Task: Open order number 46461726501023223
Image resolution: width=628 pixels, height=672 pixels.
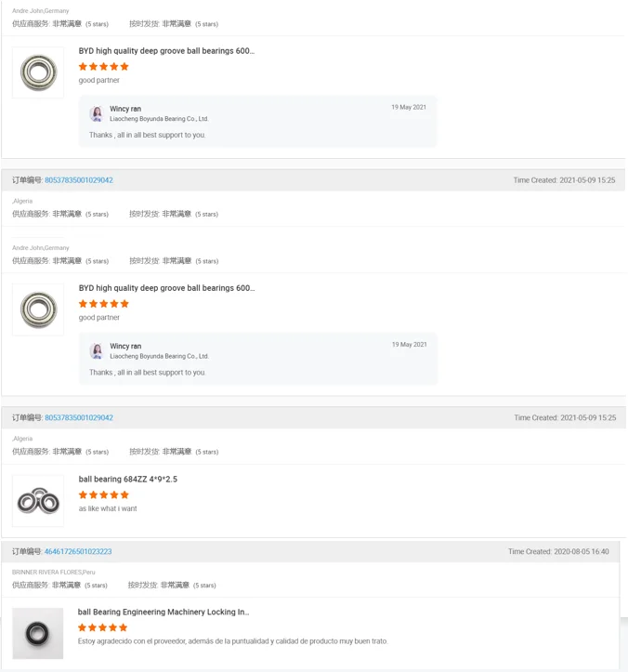Action: (x=78, y=552)
